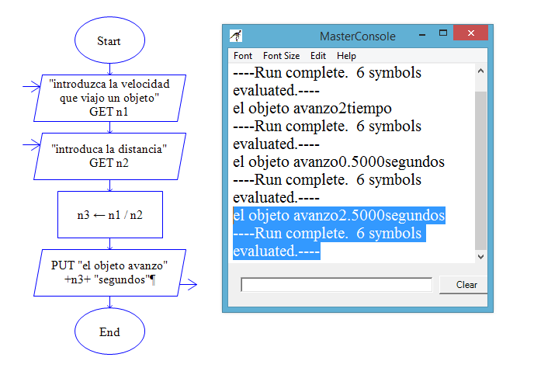This screenshot has width=534, height=392.
Task: Click the line 'el objeto avanzo0.5000segundos'
Action: pos(339,162)
